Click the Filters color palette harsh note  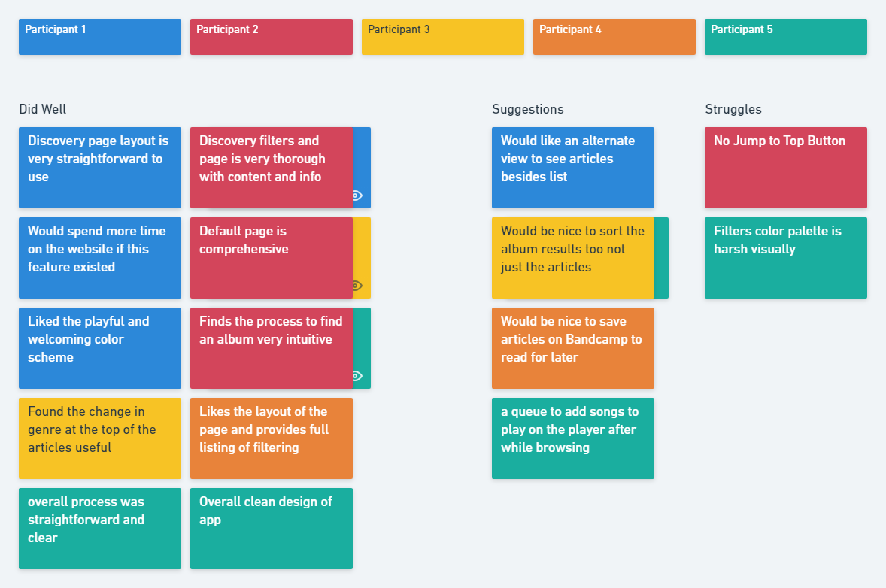tap(786, 258)
